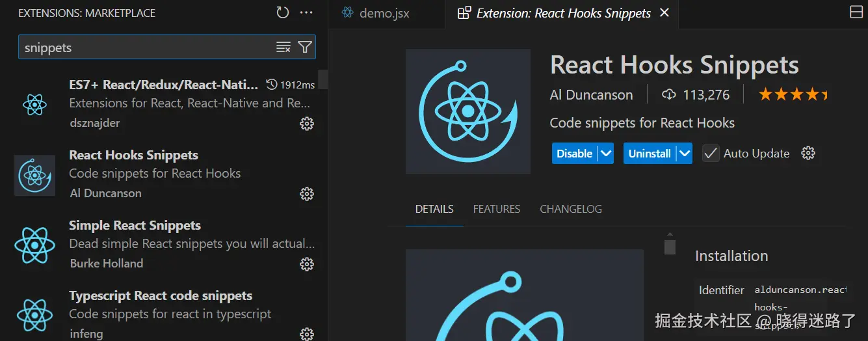Open the Al Duncanson publisher link

pyautogui.click(x=591, y=95)
